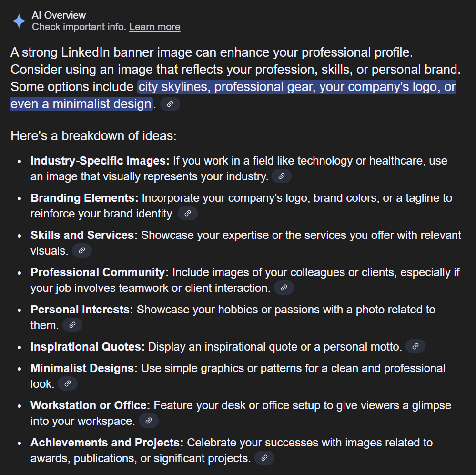Click the Branding Elements bold label

pos(84,198)
